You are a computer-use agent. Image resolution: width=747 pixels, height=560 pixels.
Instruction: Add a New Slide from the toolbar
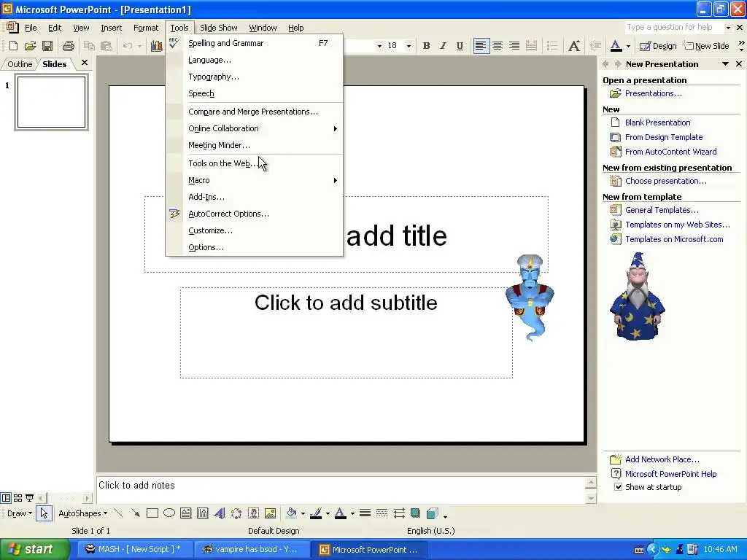click(706, 46)
